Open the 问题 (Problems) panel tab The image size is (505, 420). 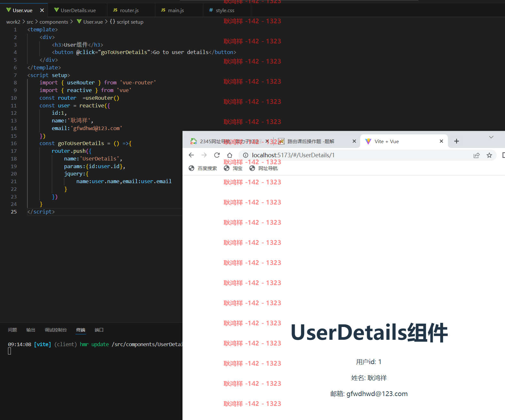coord(12,330)
